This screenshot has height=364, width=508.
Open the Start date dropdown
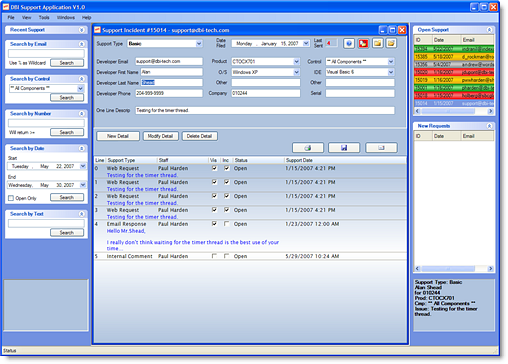click(x=83, y=166)
